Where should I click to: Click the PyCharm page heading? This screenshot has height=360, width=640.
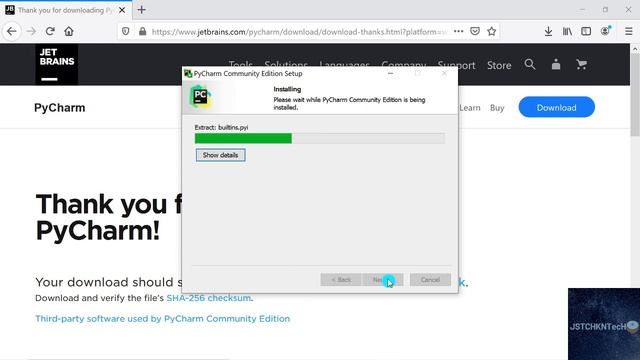tap(60, 108)
